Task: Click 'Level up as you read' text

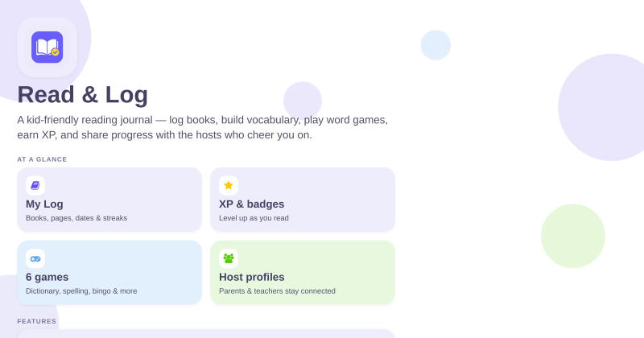Action: tap(254, 218)
